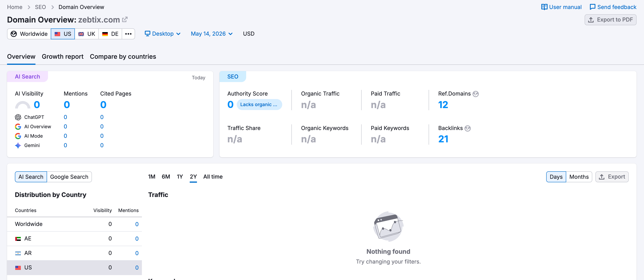This screenshot has height=280, width=644.
Task: Click the German flag icon
Action: coord(105,34)
